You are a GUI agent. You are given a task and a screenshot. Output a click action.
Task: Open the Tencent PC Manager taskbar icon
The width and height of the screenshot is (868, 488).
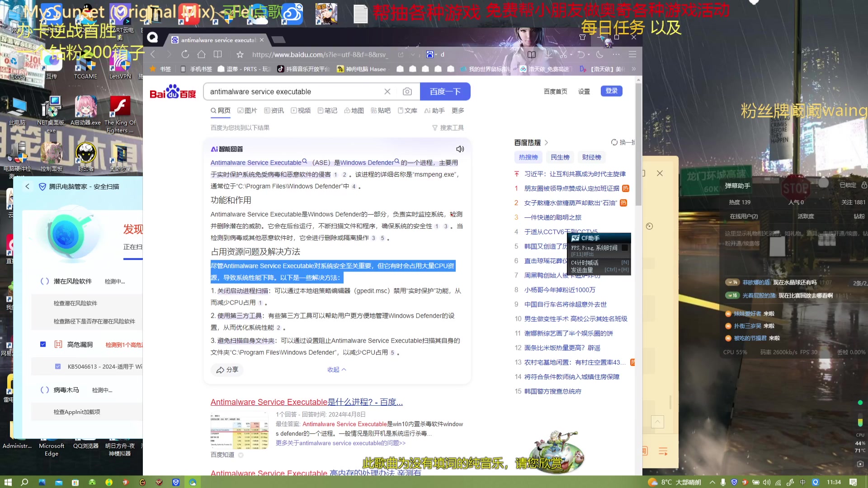(x=176, y=482)
